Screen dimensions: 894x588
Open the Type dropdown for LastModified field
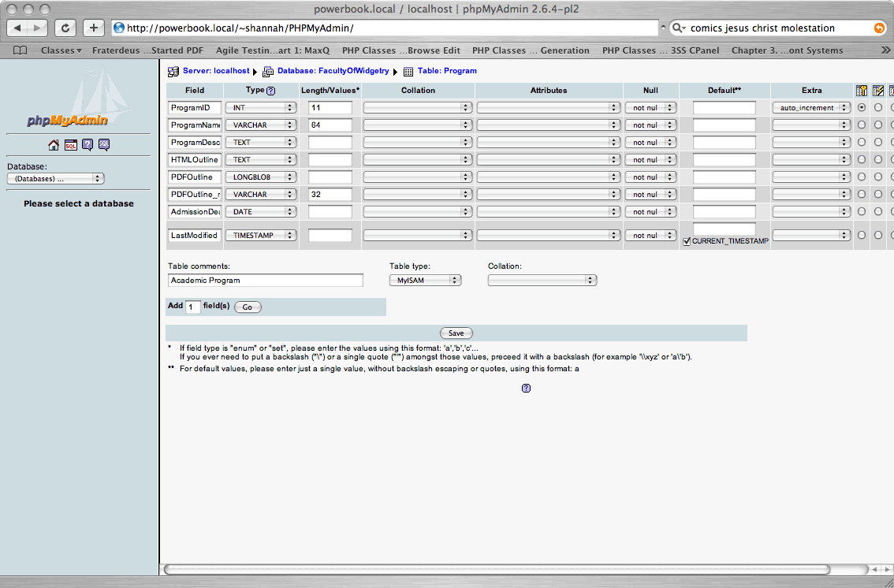pos(261,236)
